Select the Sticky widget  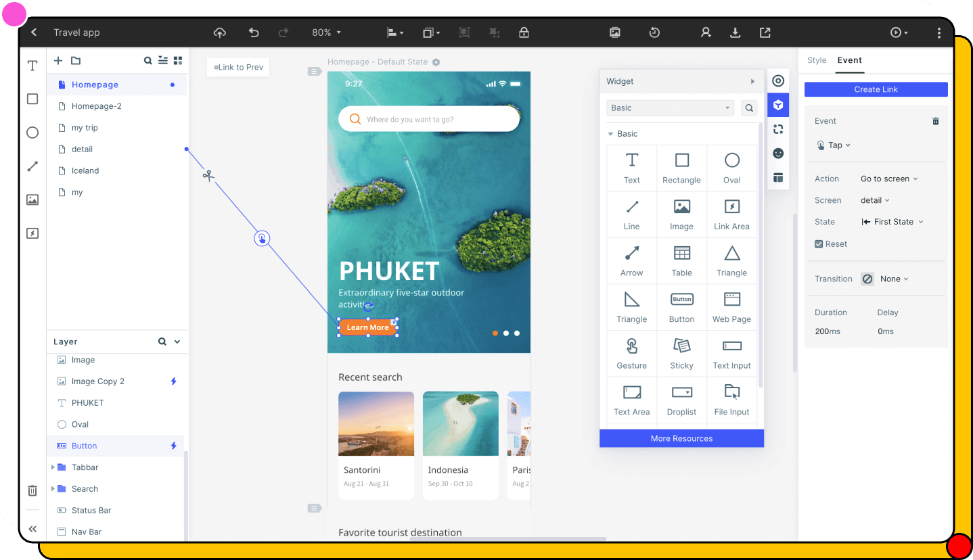click(x=681, y=352)
